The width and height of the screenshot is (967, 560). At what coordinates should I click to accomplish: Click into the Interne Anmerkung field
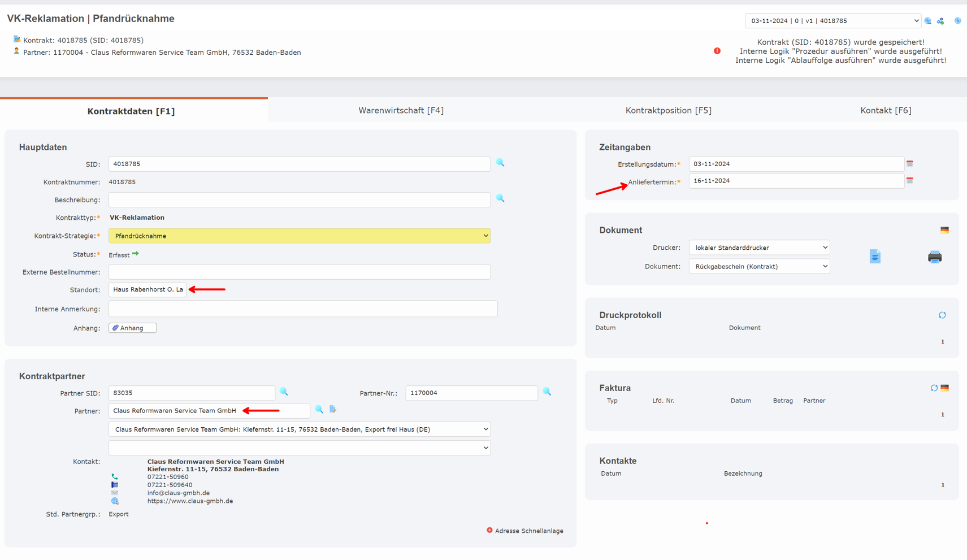tap(302, 309)
